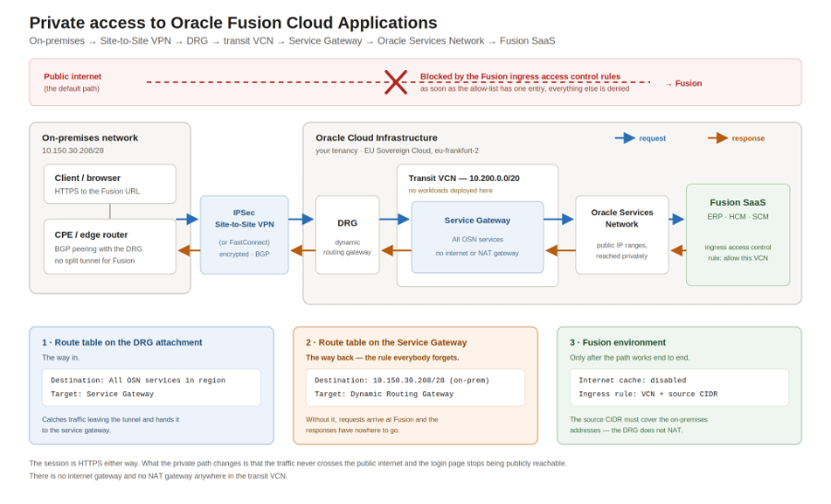The height and width of the screenshot is (504, 831).
Task: Select the diagram title 'Private access to Oracle Fusion Cloud Applications'
Action: click(x=234, y=23)
